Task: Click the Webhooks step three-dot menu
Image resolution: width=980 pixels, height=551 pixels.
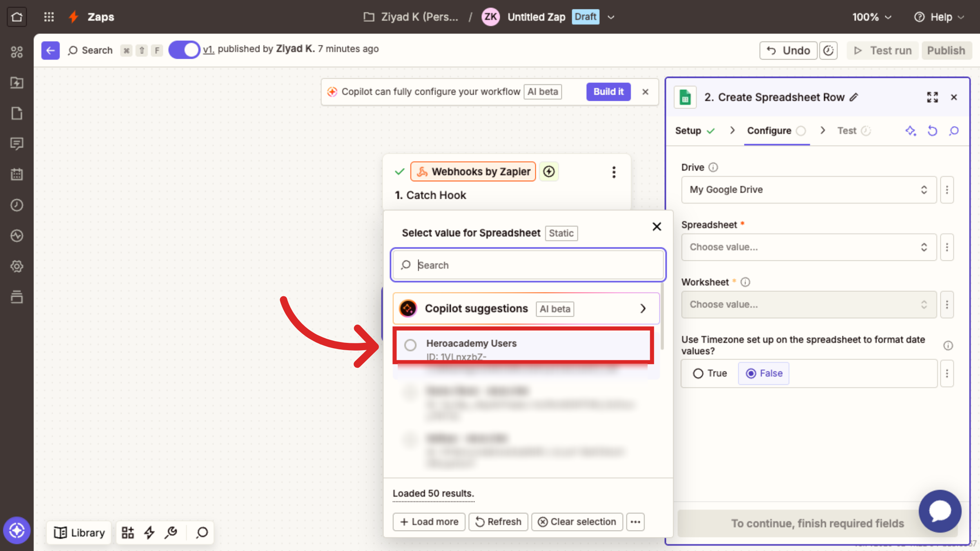Action: tap(614, 172)
